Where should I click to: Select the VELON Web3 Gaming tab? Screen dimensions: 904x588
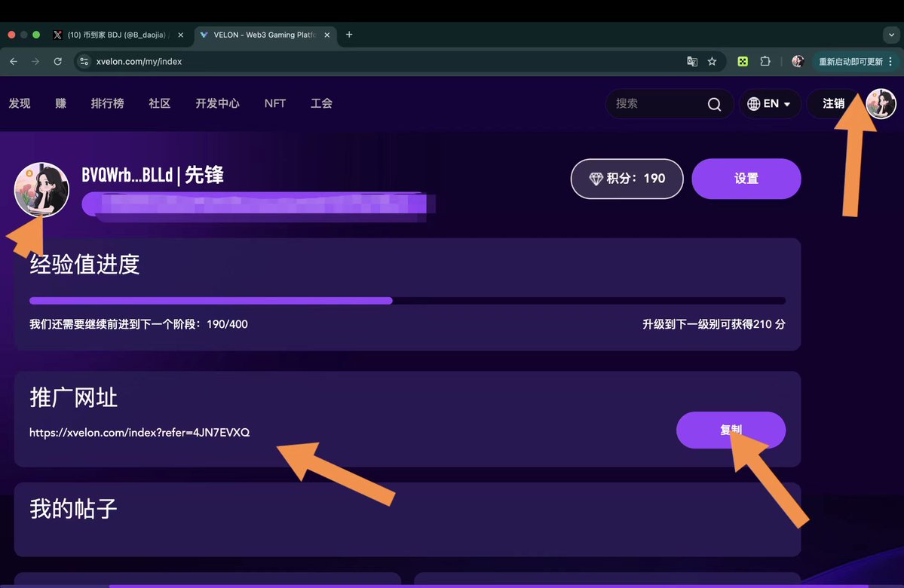pos(265,35)
